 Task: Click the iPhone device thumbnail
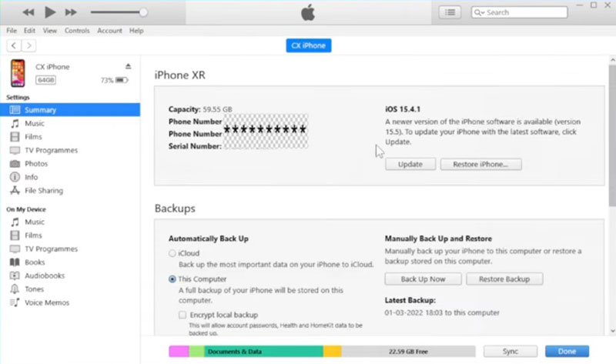(18, 73)
